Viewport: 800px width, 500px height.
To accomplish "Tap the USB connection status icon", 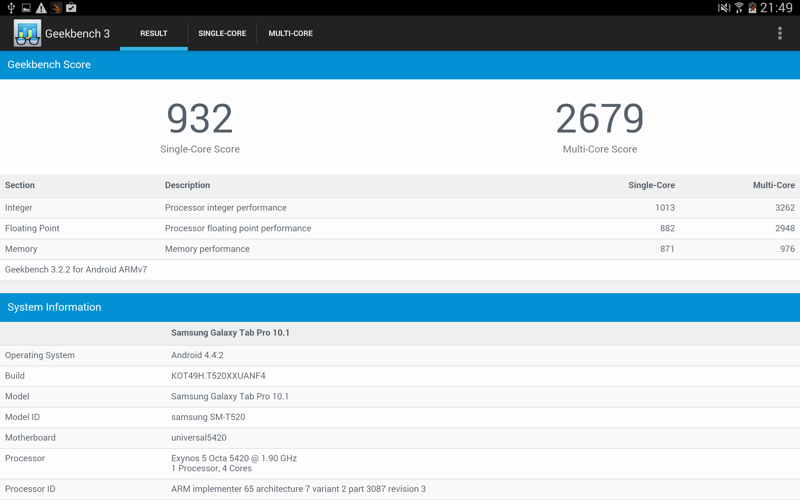I will point(11,8).
